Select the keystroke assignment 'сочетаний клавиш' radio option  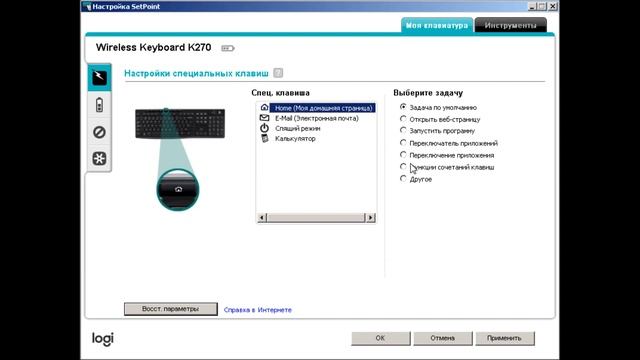pyautogui.click(x=403, y=167)
